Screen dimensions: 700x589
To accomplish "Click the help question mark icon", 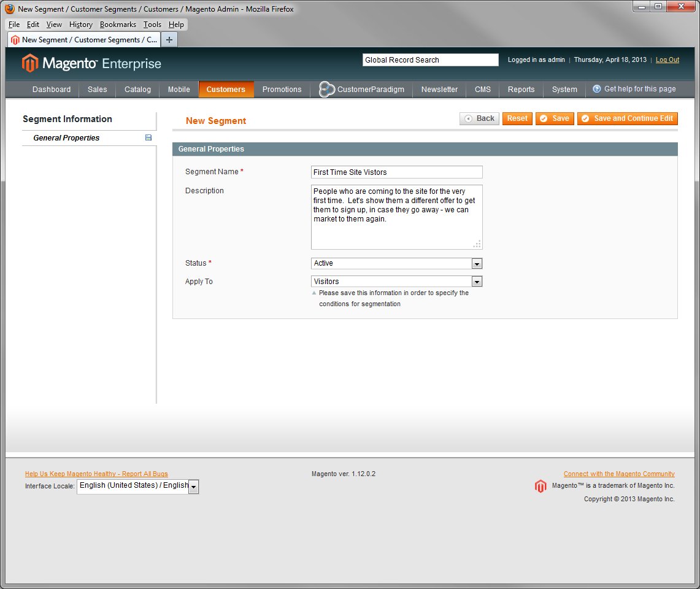I will pyautogui.click(x=596, y=89).
